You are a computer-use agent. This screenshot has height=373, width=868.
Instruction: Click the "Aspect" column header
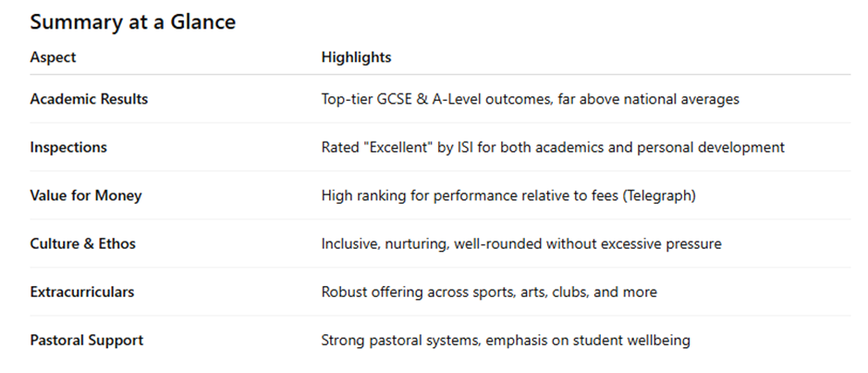coord(53,57)
